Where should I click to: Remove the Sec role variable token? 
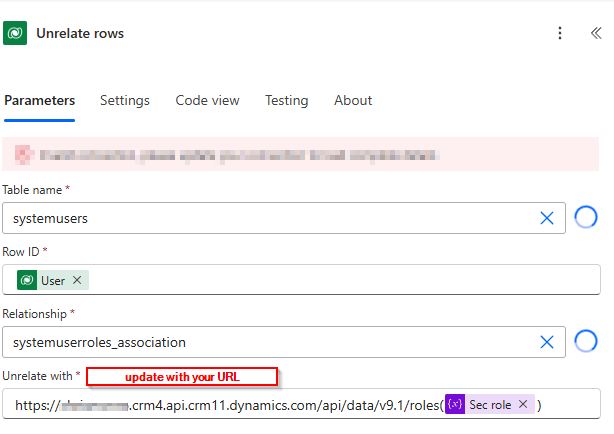click(523, 404)
